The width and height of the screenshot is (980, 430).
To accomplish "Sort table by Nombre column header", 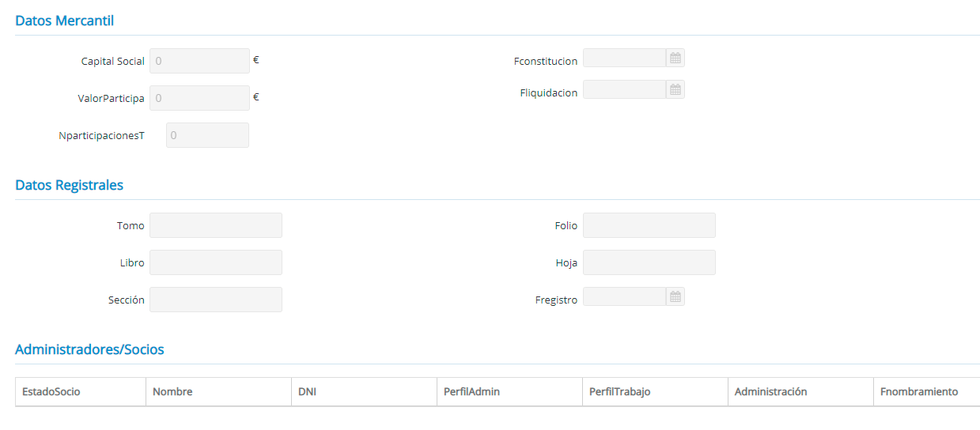I will pos(172,392).
